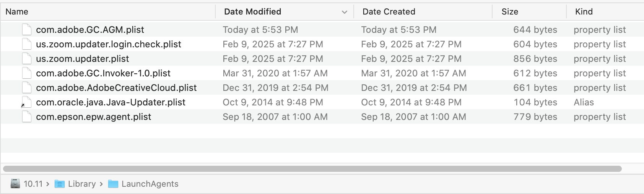644x194 pixels.
Task: Click the com.epson.epw.agent.plist file icon
Action: pyautogui.click(x=26, y=116)
